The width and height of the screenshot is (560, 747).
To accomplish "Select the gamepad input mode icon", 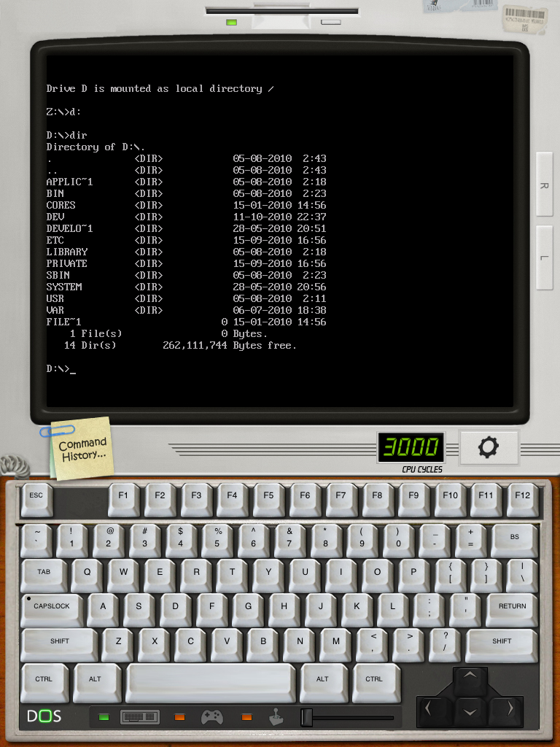I will click(212, 716).
